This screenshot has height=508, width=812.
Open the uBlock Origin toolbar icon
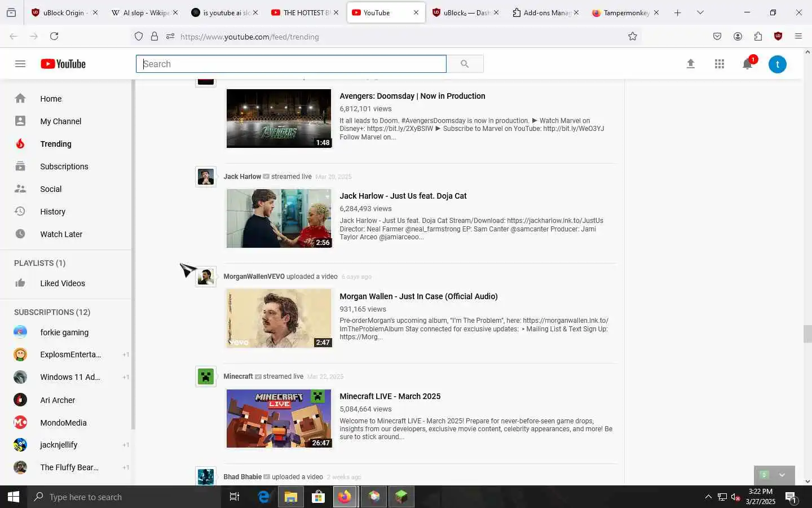[778, 36]
